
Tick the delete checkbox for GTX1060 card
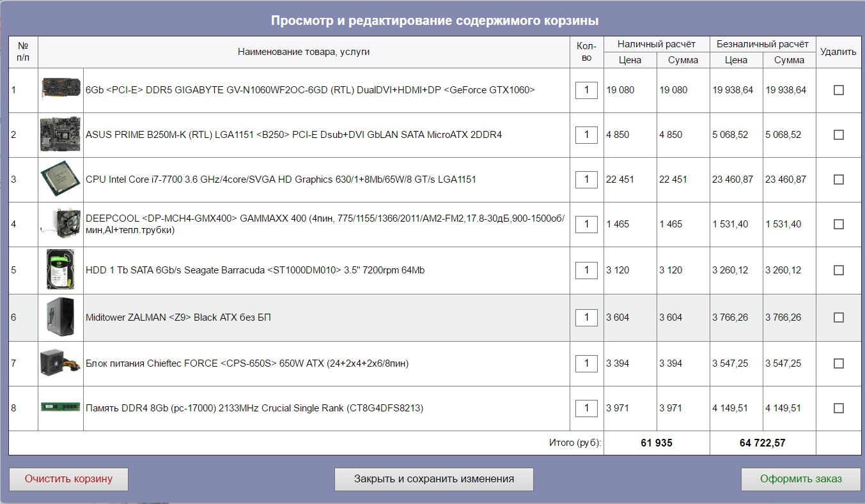coord(838,90)
